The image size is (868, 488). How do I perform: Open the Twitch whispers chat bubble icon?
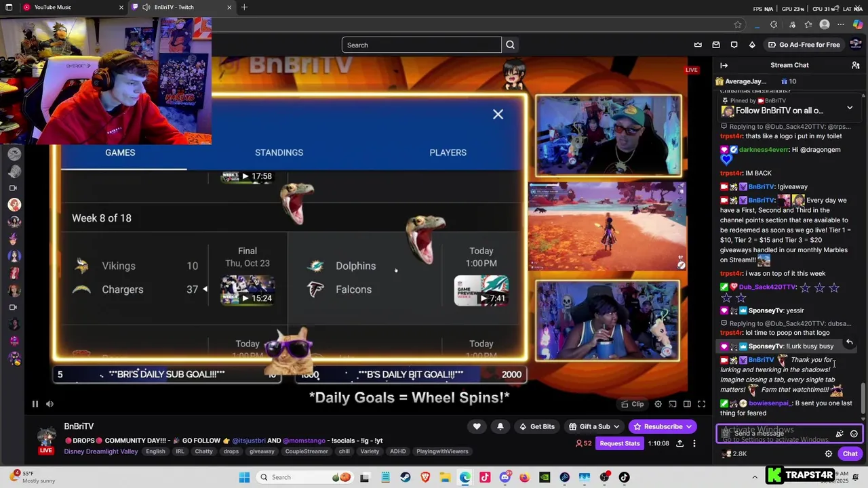[x=734, y=45]
